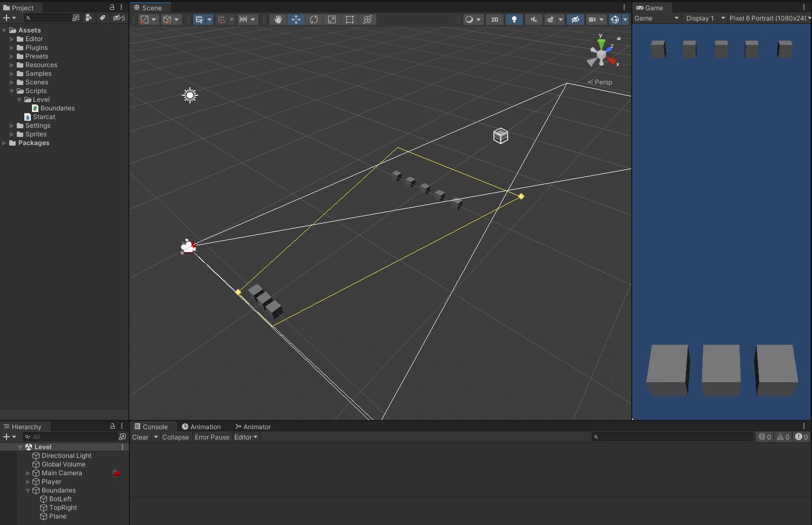Expand the Packages folder arrow

point(4,143)
